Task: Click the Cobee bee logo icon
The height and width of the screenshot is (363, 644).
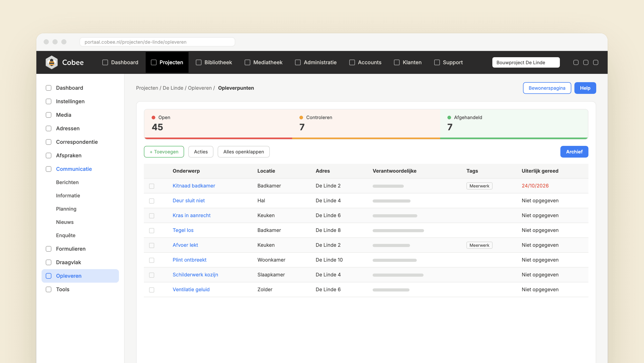Action: tap(52, 62)
